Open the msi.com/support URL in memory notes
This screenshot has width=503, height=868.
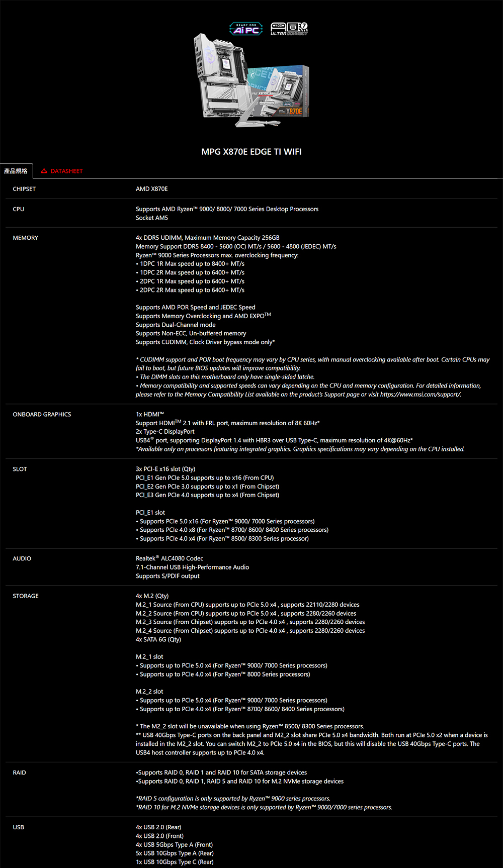coord(420,395)
